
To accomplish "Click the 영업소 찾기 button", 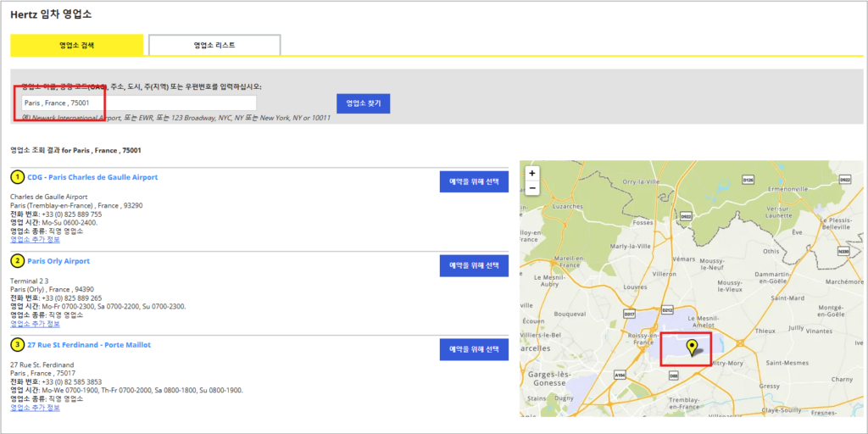I will coord(363,103).
